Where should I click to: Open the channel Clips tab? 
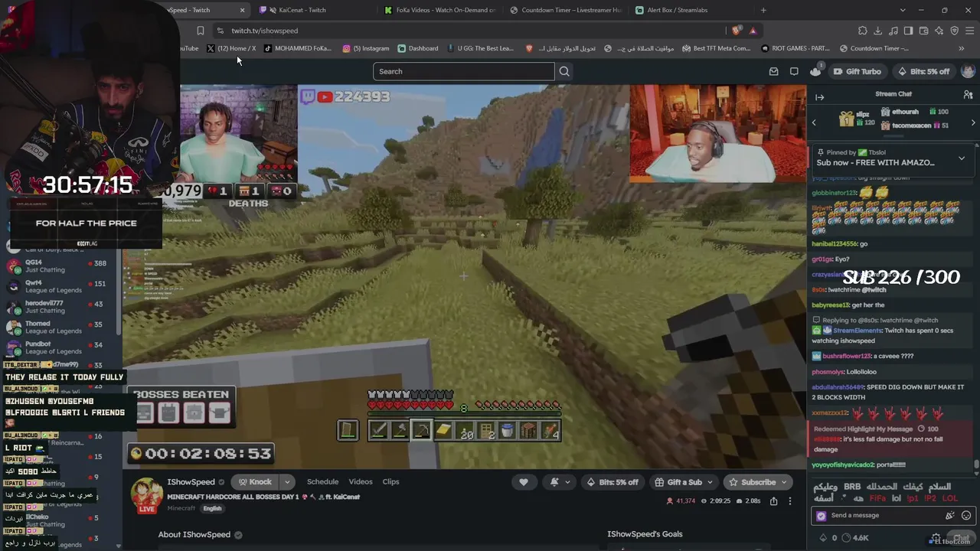click(390, 482)
